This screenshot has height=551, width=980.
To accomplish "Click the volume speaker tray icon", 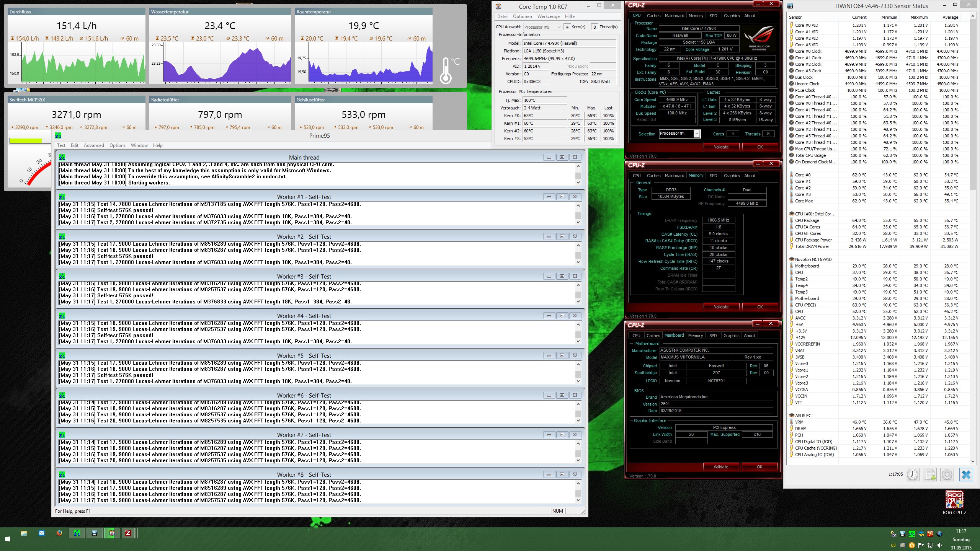I will [939, 545].
